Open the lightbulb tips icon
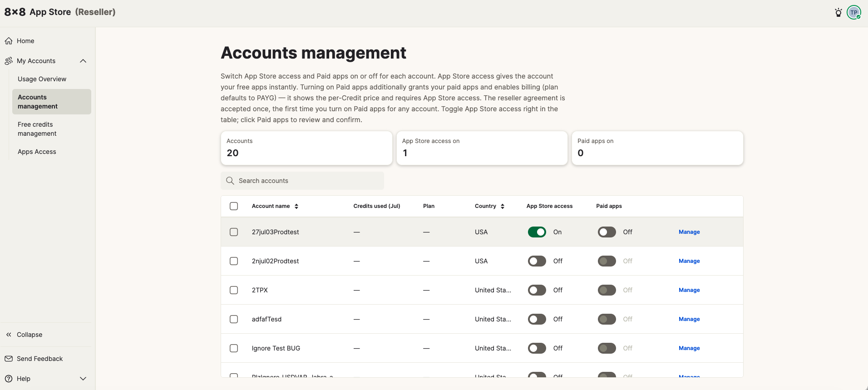Viewport: 868px width, 390px height. tap(838, 12)
